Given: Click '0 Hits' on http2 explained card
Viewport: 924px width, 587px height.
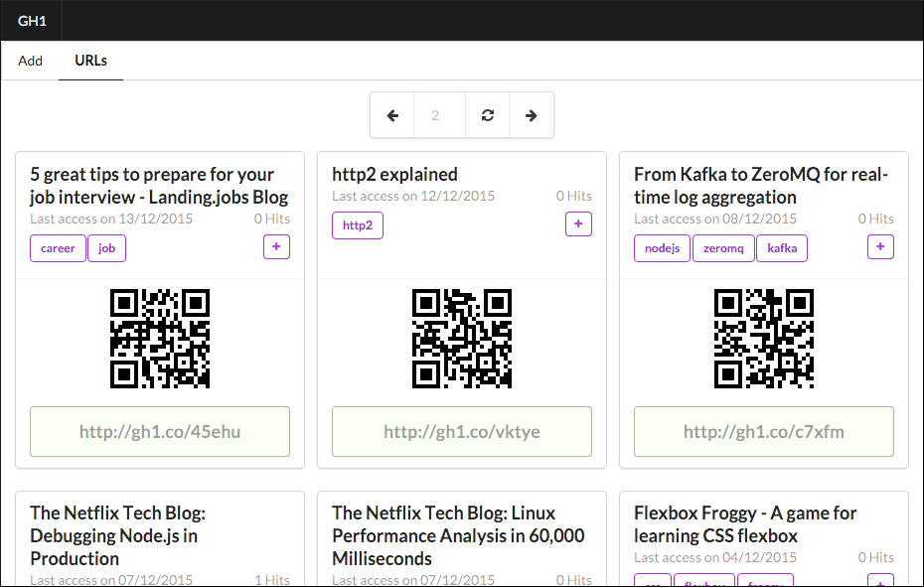Looking at the screenshot, I should pos(574,196).
